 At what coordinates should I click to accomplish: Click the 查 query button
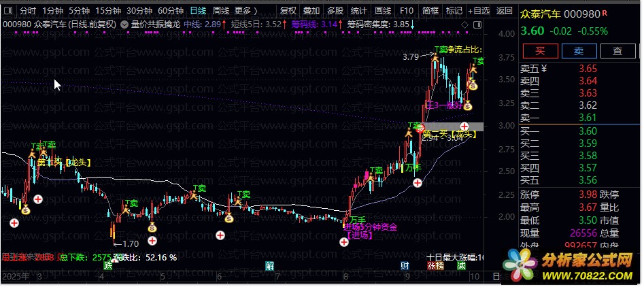point(617,51)
